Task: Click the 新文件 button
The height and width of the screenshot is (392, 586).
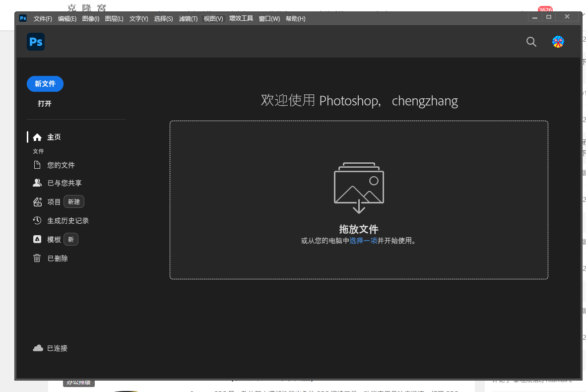Action: (45, 84)
